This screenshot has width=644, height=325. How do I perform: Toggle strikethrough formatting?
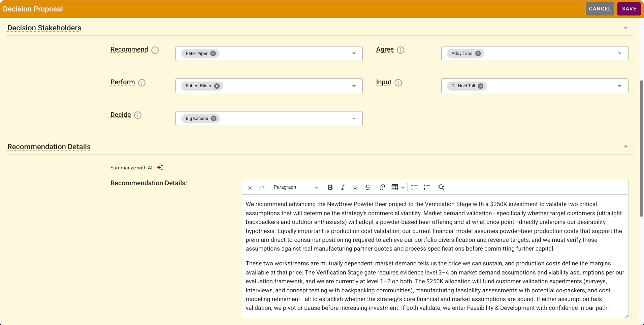tap(368, 188)
